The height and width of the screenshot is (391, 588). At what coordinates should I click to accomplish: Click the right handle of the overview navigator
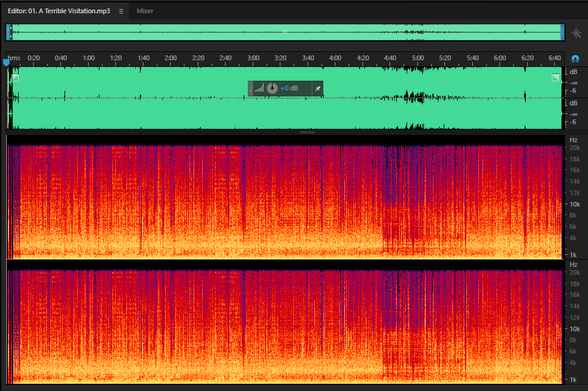[x=562, y=32]
